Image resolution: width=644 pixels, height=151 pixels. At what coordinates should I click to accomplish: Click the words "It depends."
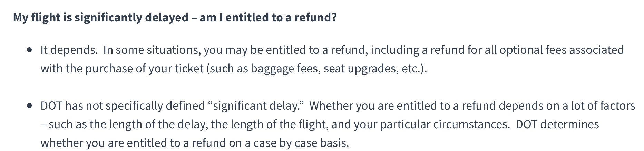tap(69, 50)
